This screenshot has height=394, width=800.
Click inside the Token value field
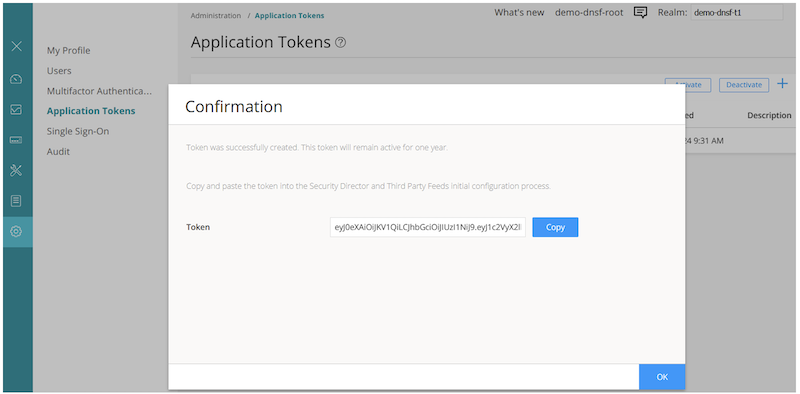pyautogui.click(x=428, y=227)
